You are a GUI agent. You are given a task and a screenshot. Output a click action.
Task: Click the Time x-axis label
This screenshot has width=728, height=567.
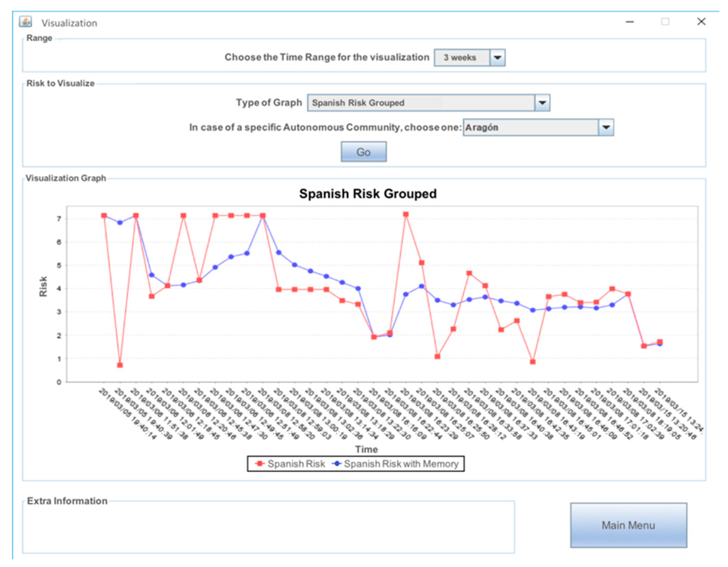(x=366, y=449)
